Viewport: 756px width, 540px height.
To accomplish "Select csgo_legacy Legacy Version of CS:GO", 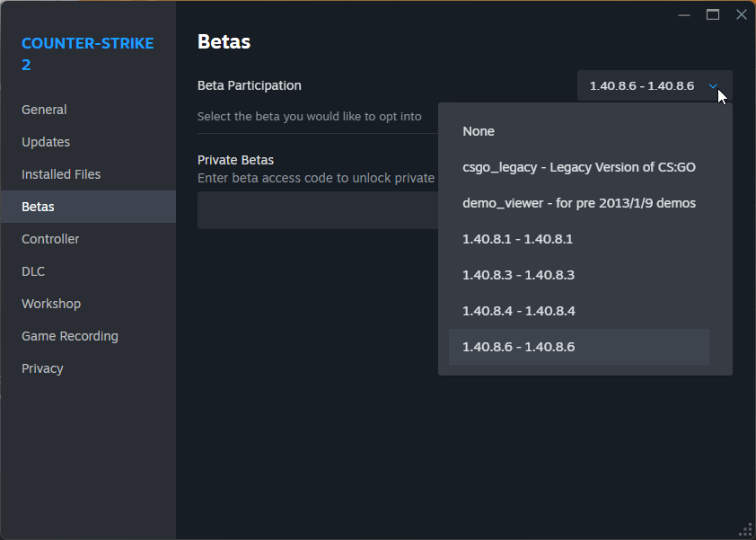I will (x=578, y=167).
